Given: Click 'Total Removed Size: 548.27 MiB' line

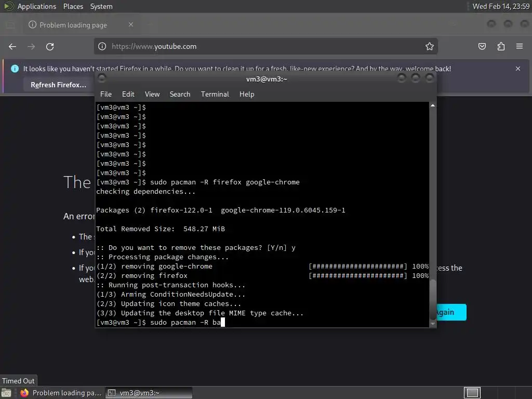Looking at the screenshot, I should pos(161,229).
